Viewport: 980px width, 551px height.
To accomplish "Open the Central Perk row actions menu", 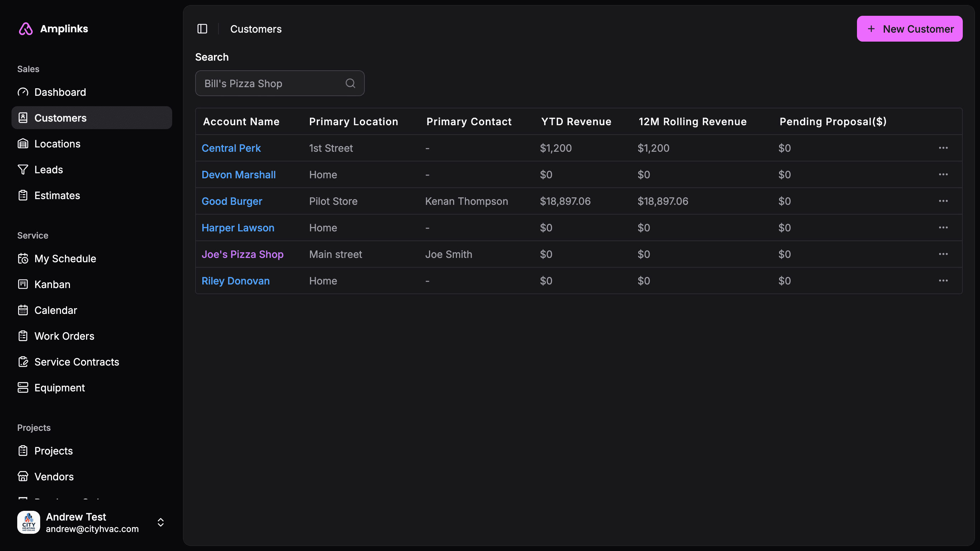I will pos(943,148).
